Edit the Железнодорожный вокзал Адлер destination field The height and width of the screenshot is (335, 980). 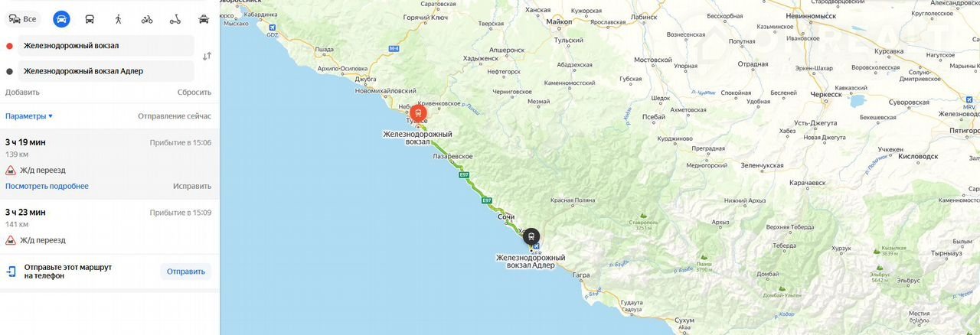tap(106, 71)
